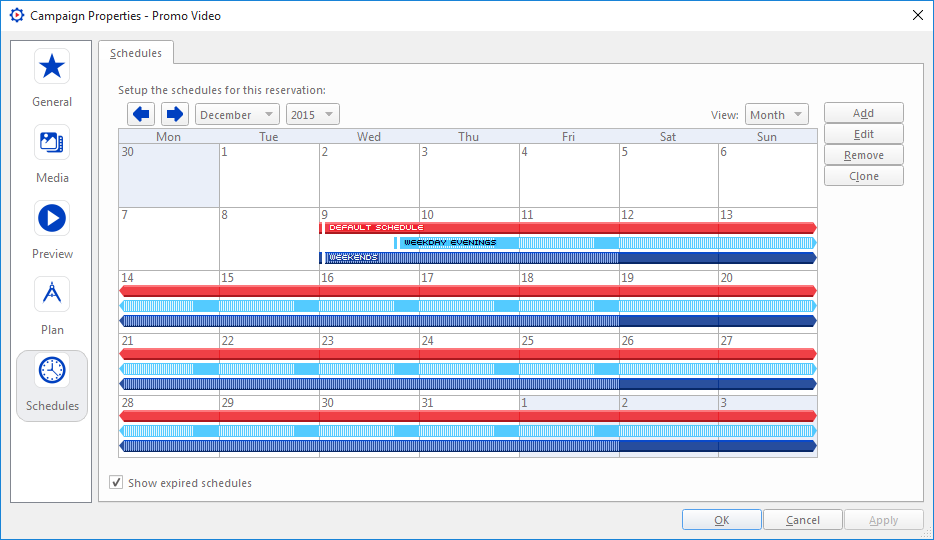The image size is (934, 540).
Task: Uncheck Show expired schedules
Action: coord(117,483)
